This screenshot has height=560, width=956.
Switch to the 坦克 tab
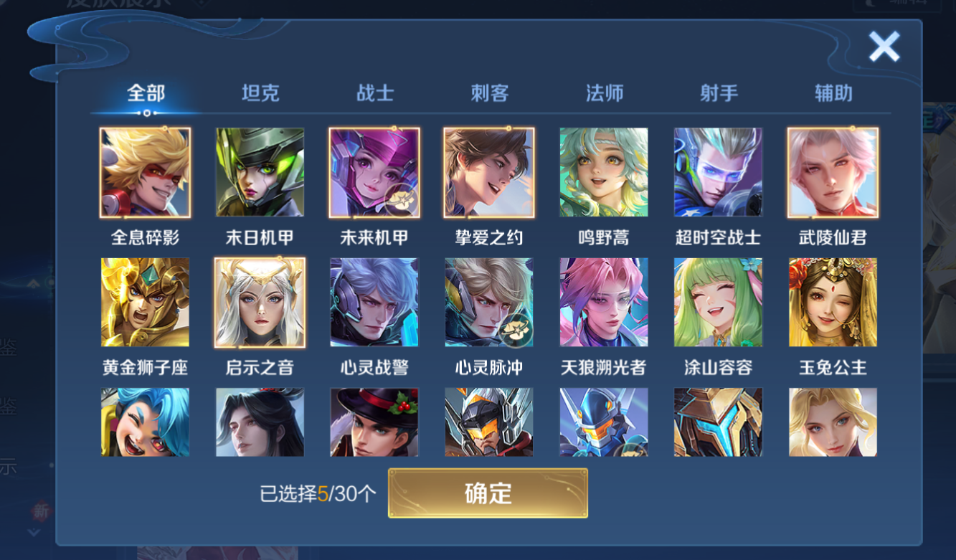click(260, 93)
